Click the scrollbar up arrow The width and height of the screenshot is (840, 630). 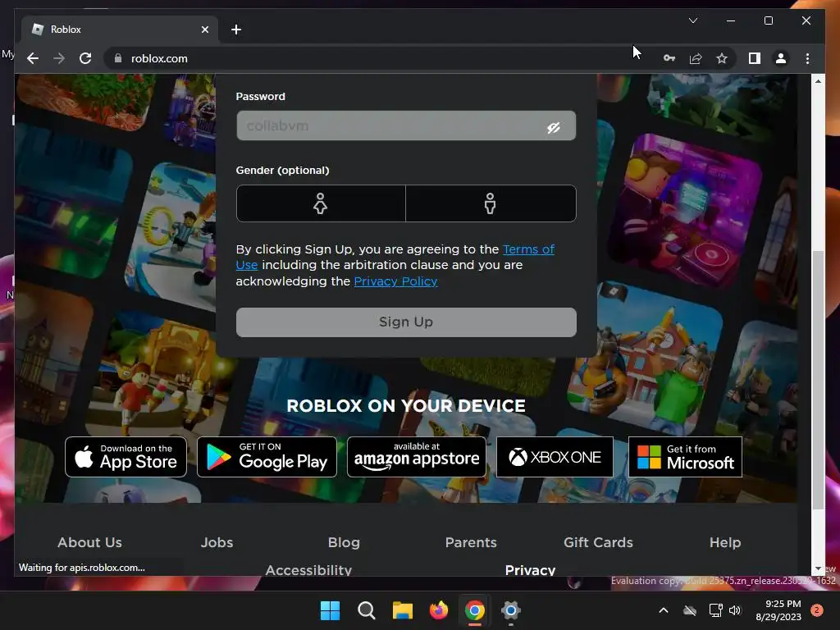pos(818,81)
